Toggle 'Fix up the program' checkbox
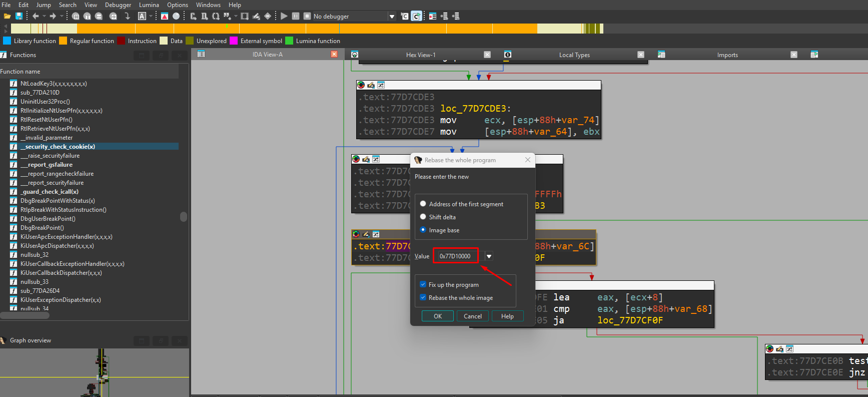 [423, 284]
